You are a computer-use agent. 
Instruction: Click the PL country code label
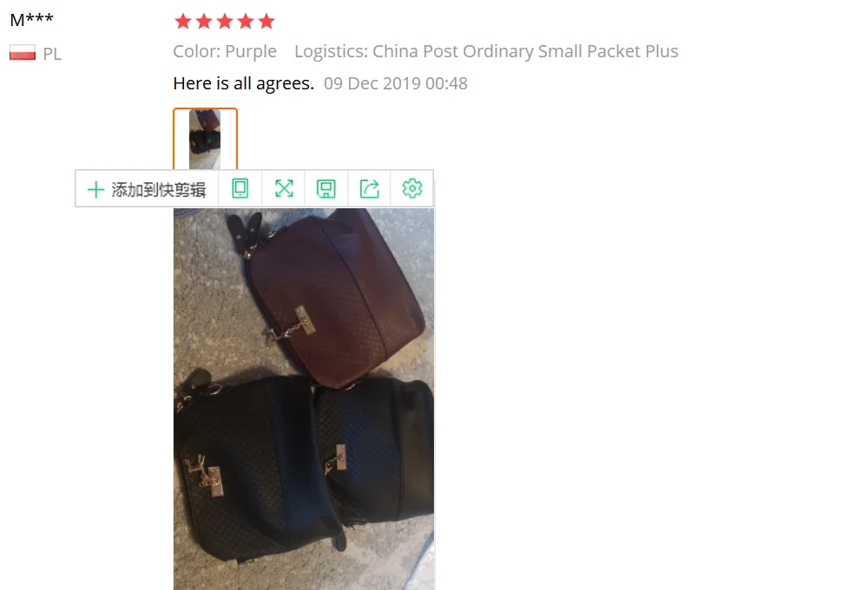[x=52, y=55]
